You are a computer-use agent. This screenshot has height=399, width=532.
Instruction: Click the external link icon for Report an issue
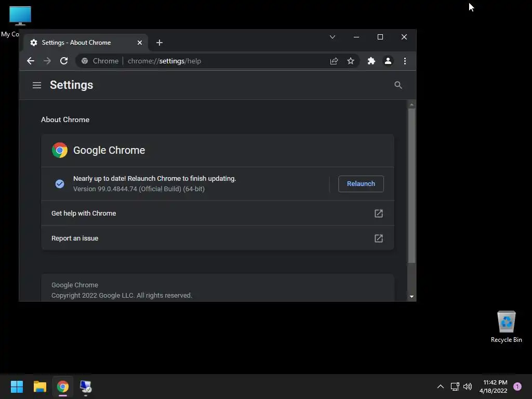point(379,238)
